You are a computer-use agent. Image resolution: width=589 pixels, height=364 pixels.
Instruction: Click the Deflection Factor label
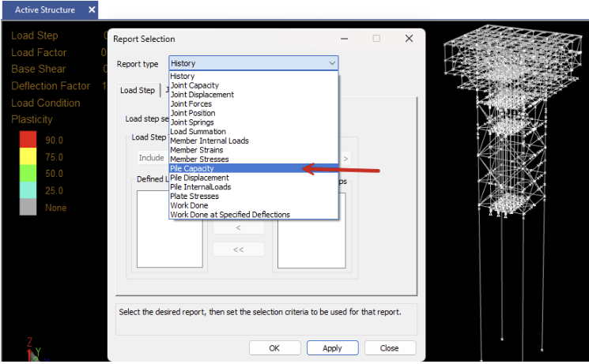[51, 86]
